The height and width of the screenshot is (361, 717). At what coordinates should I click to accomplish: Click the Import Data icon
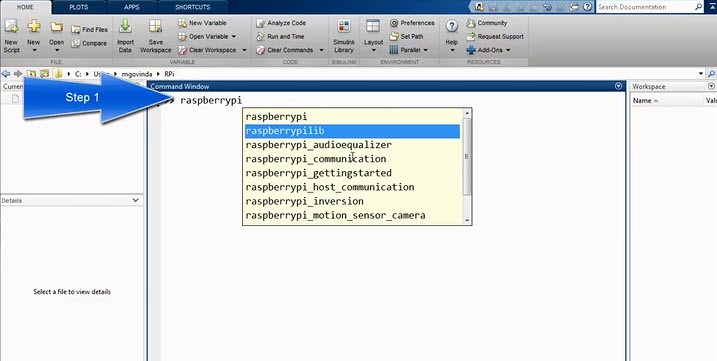pyautogui.click(x=125, y=26)
